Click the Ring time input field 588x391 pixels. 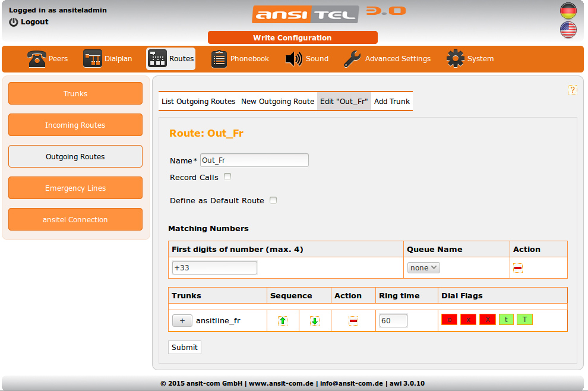tap(393, 320)
